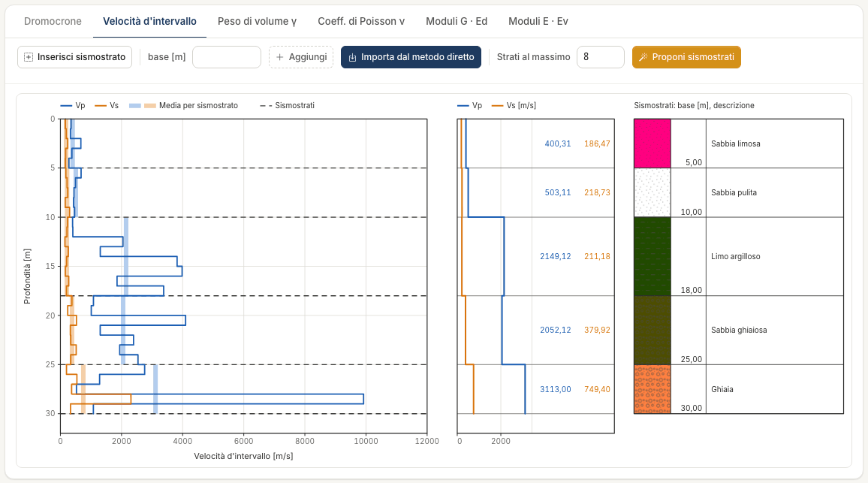The image size is (868, 483).
Task: Click Vp value 2052,12
Action: 555,330
